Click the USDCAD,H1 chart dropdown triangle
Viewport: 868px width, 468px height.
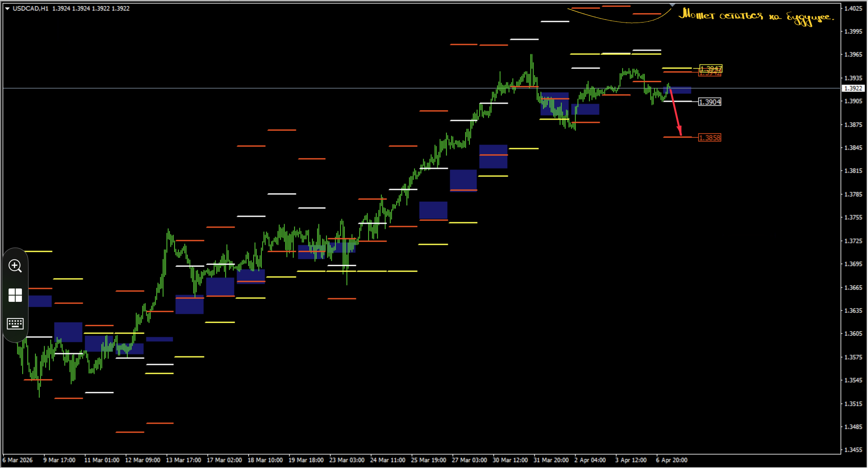[7, 9]
